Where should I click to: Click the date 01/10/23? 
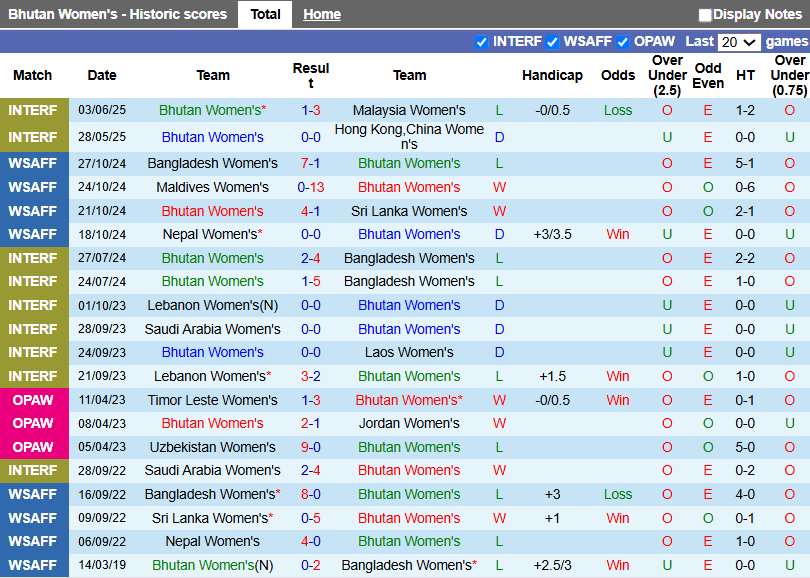(x=102, y=305)
